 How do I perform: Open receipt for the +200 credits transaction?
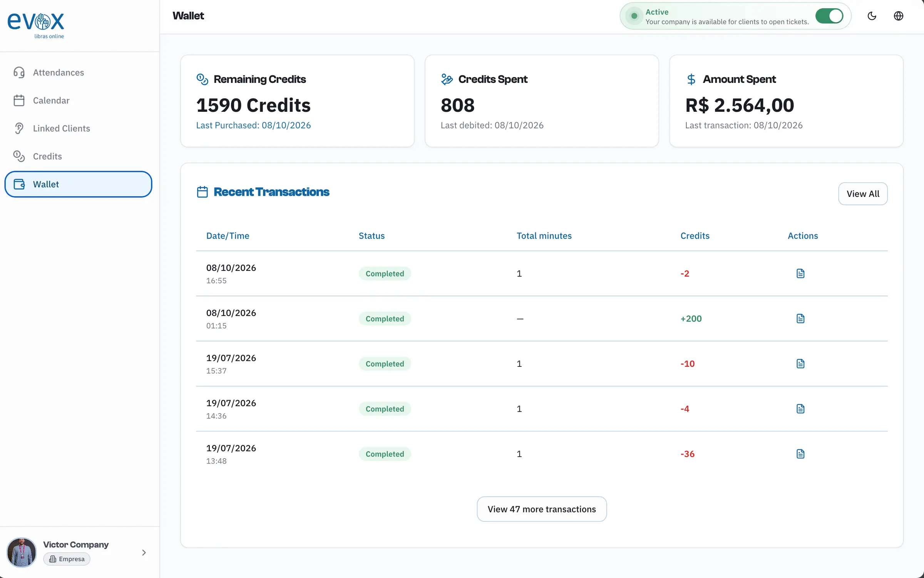800,319
